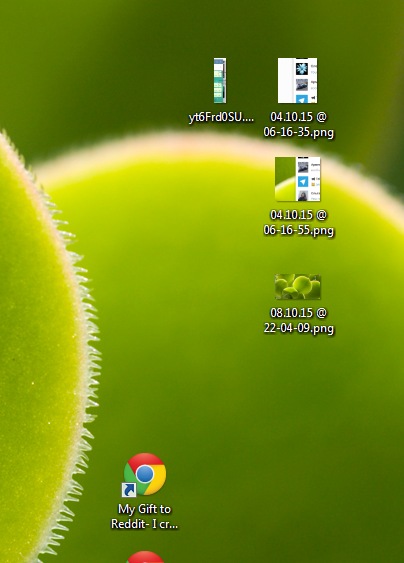Click the '06-16-35.png' file name text
This screenshot has width=404, height=563.
click(298, 132)
